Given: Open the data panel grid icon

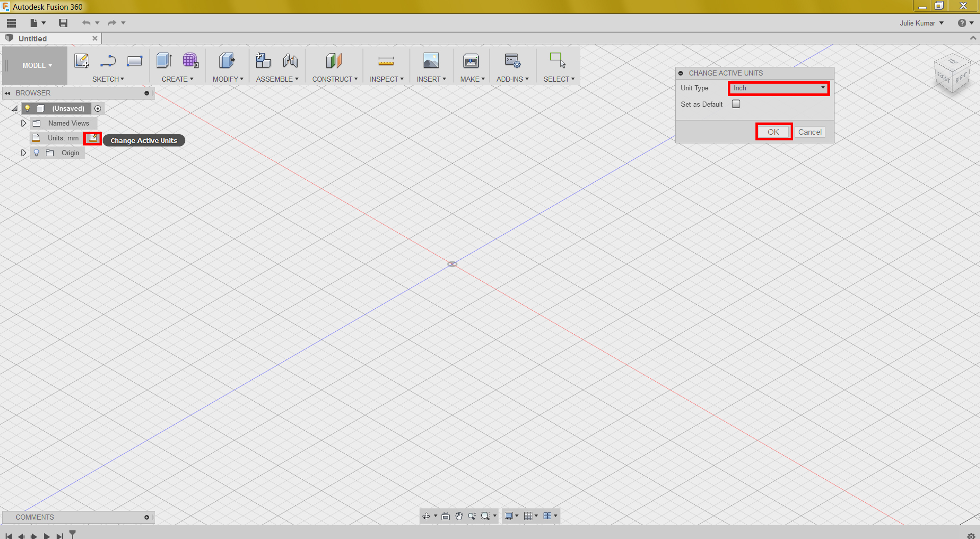Looking at the screenshot, I should (11, 23).
